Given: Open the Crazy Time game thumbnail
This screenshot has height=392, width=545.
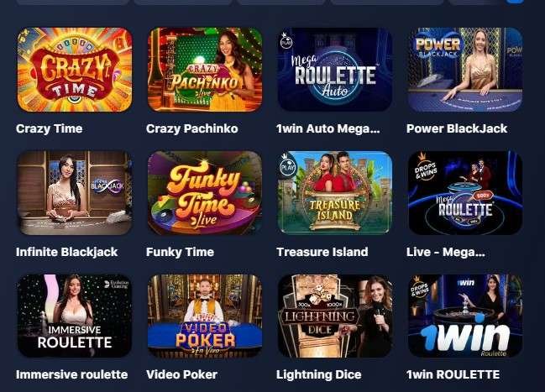Looking at the screenshot, I should [x=75, y=70].
